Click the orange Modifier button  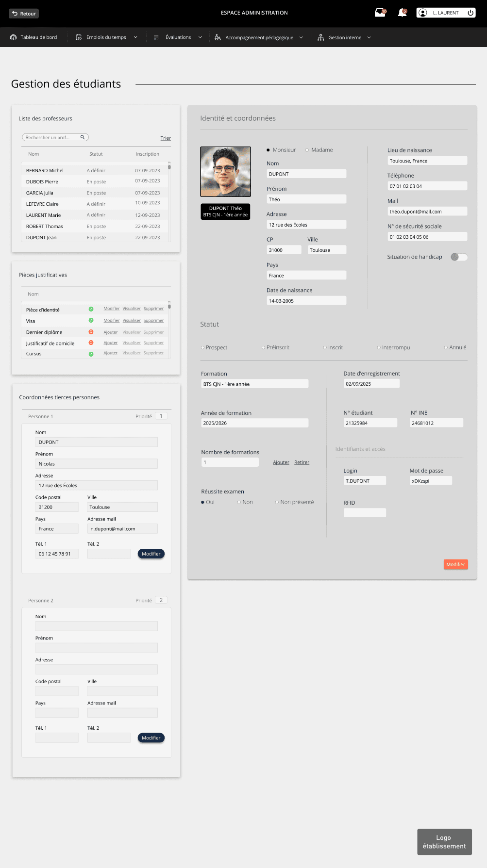click(455, 564)
